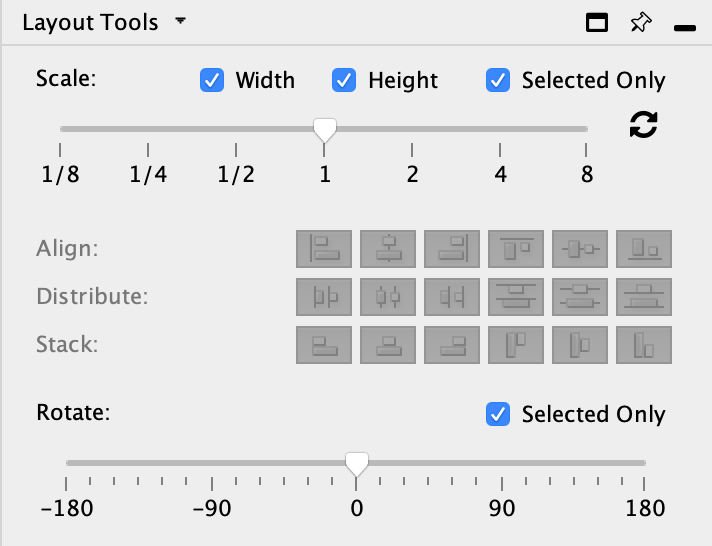Click the first Stack row icon
The image size is (712, 546).
324,345
